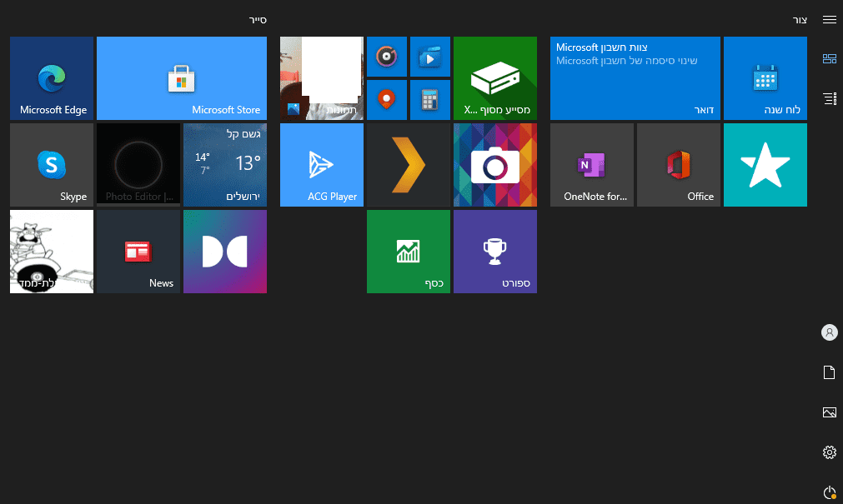Open the Documents folder icon
This screenshot has width=843, height=504.
click(830, 372)
